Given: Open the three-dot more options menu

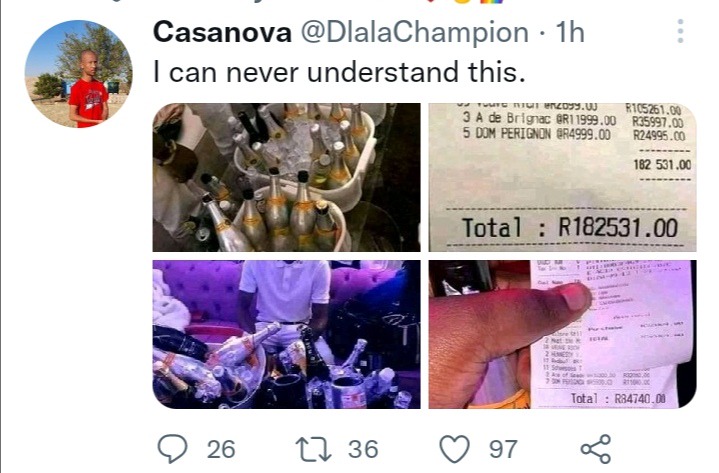Looking at the screenshot, I should tap(680, 31).
